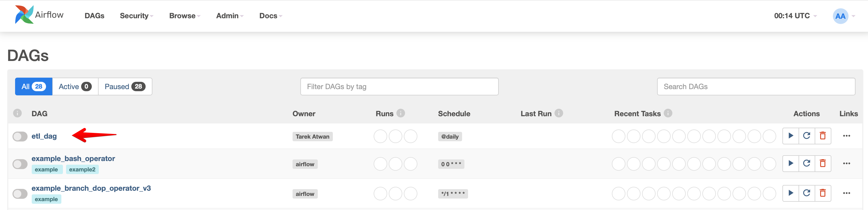Open the 00:14 UTC timezone dropdown
This screenshot has width=868, height=210.
coord(795,16)
